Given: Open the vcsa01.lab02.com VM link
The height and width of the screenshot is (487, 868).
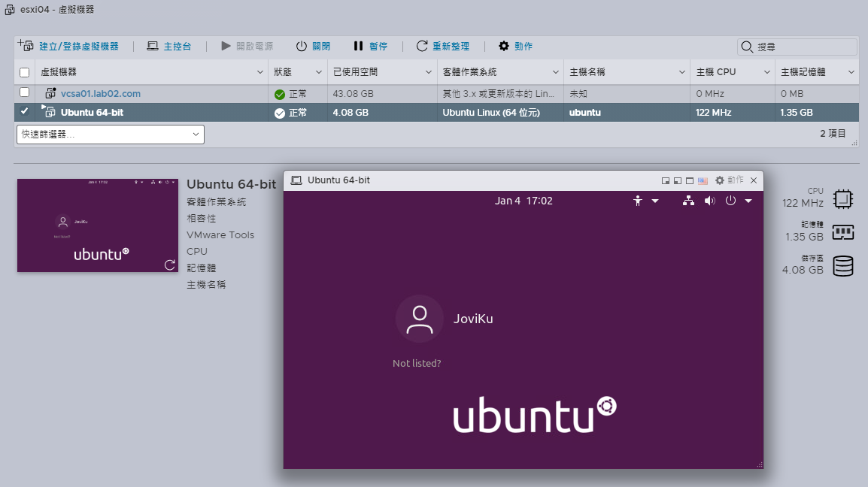Looking at the screenshot, I should 101,93.
